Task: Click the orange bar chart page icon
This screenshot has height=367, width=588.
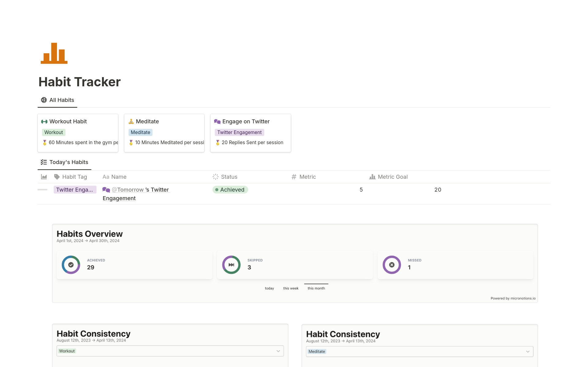Action: (54, 53)
